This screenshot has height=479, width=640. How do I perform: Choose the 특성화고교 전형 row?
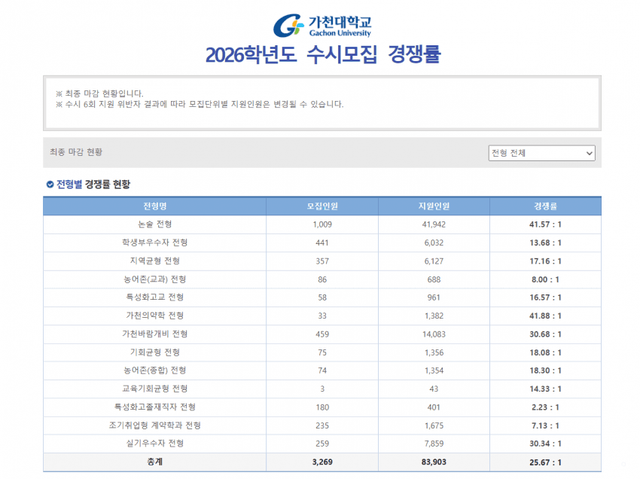coord(154,297)
